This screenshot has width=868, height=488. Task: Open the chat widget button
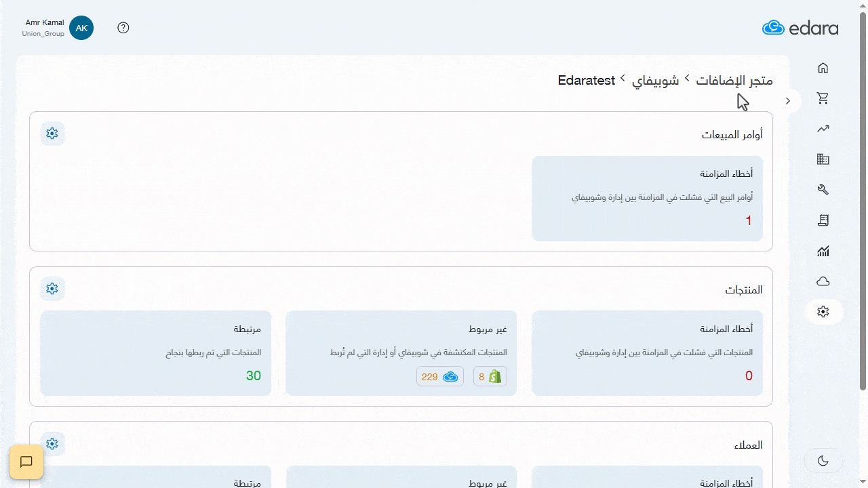click(26, 462)
